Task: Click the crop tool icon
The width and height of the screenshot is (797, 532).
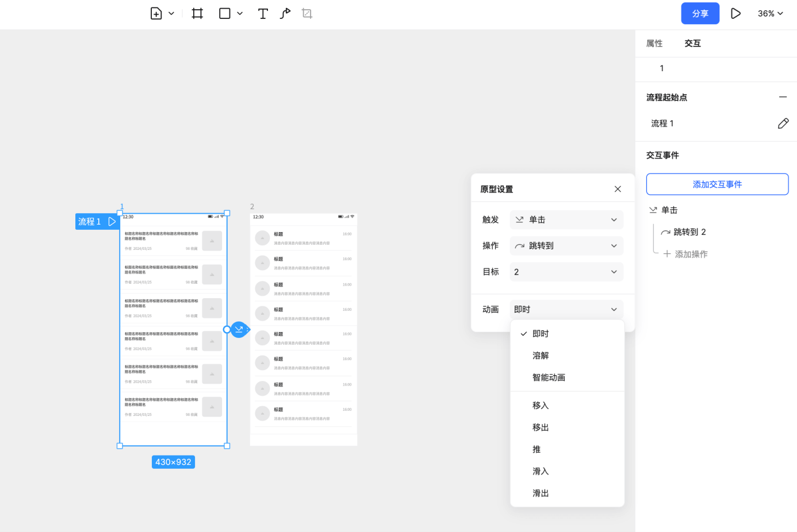Action: tap(307, 13)
